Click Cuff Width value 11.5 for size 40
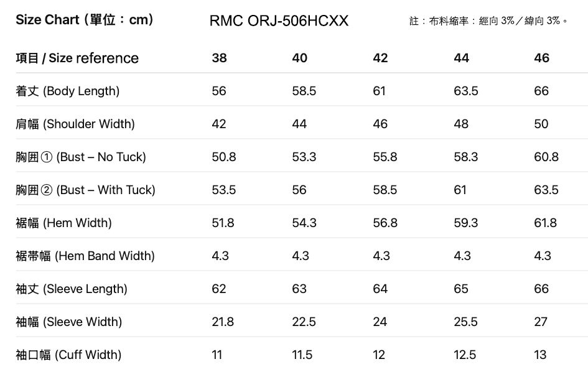This screenshot has height=387, width=588. [302, 355]
